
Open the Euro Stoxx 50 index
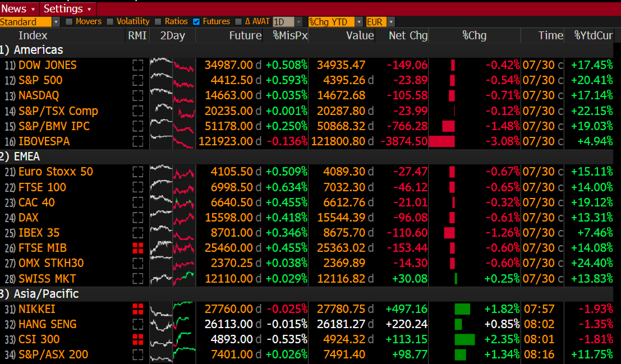tap(56, 172)
